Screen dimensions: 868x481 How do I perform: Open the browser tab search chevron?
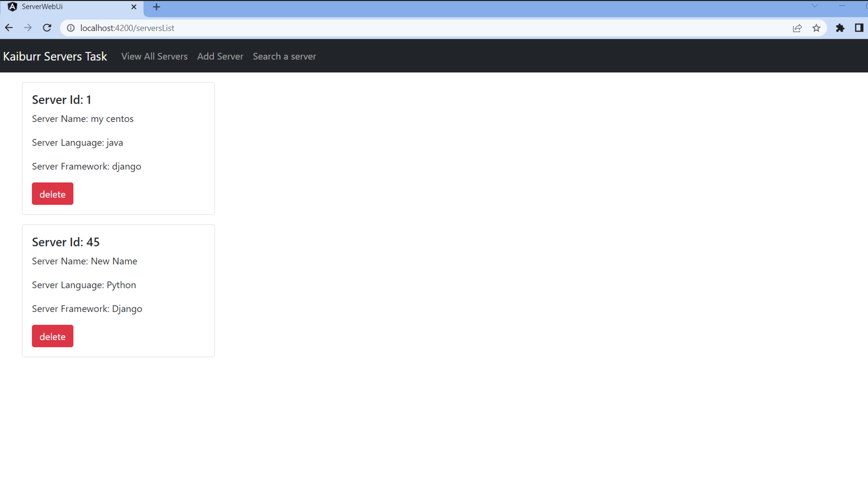pos(814,6)
